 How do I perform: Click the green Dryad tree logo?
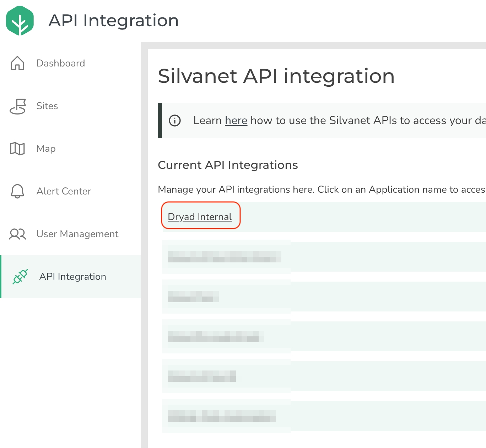[20, 21]
